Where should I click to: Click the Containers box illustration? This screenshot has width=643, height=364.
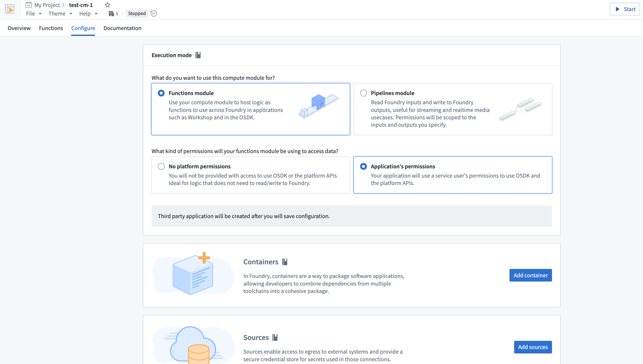pyautogui.click(x=193, y=273)
